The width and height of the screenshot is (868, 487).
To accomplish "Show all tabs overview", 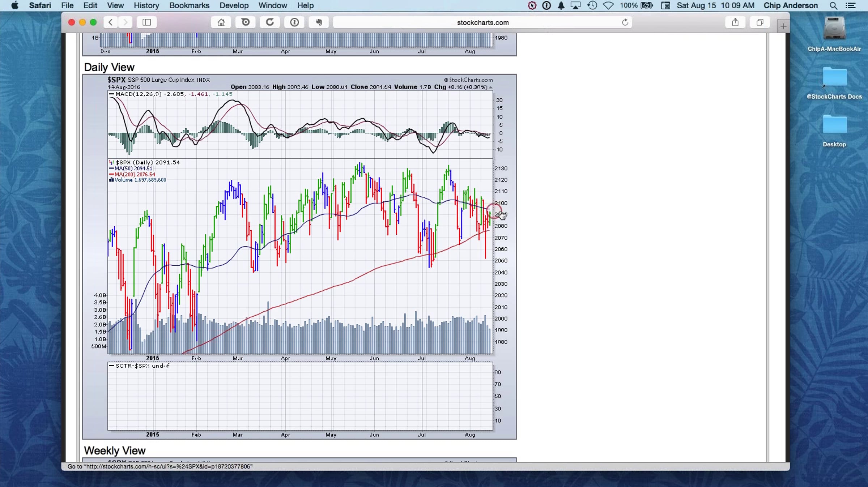I will 760,22.
